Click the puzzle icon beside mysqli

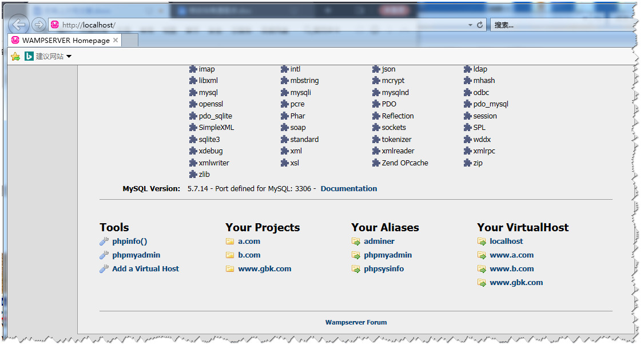click(285, 93)
